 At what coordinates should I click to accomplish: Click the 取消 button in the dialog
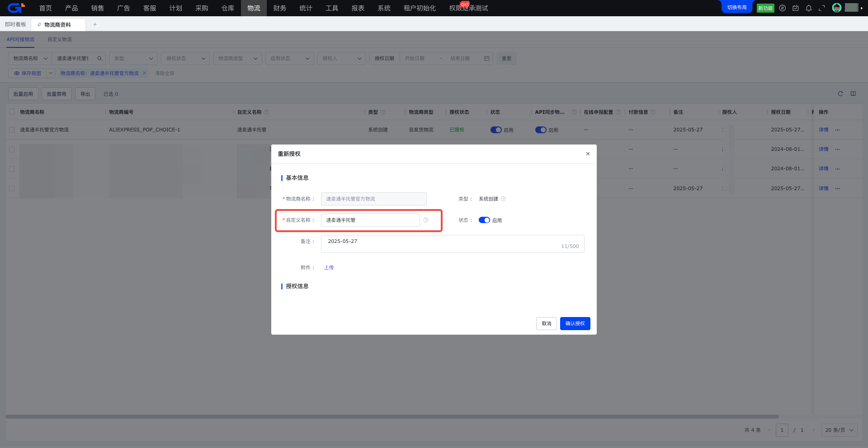pyautogui.click(x=547, y=323)
